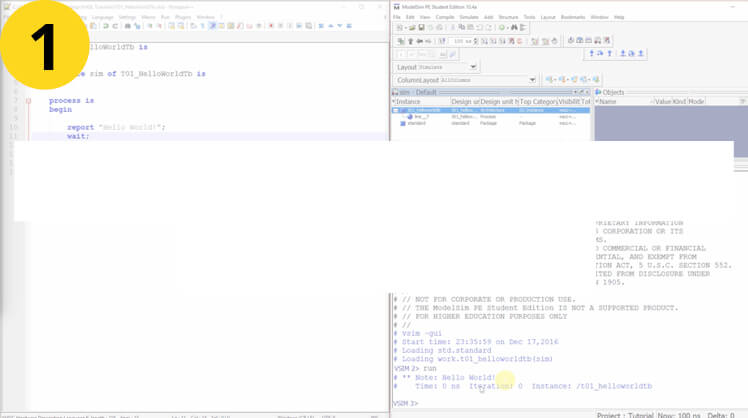The width and height of the screenshot is (748, 418).
Task: Click Redo arrow icon in Notepad++ toolbar
Action: [x=116, y=26]
